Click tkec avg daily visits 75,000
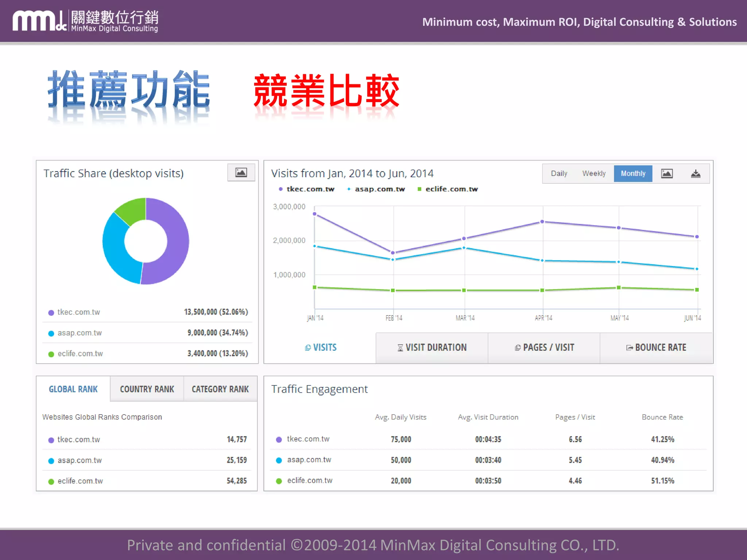Screen dimensions: 747x560 coord(401,439)
